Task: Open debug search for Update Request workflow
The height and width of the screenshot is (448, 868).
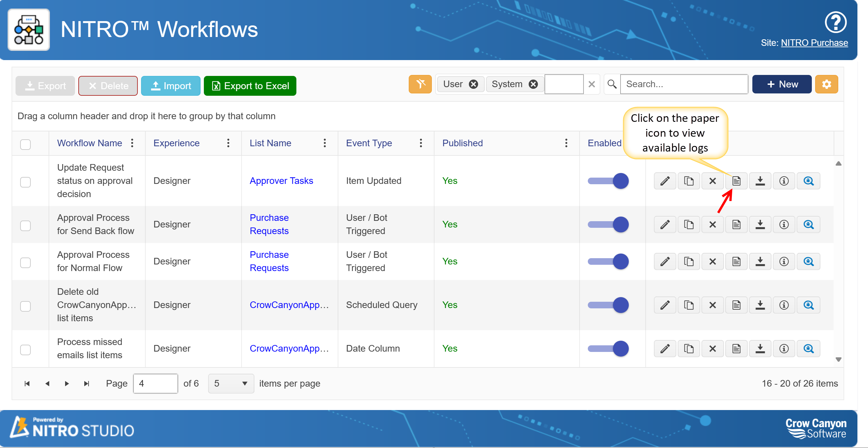Action: 808,181
